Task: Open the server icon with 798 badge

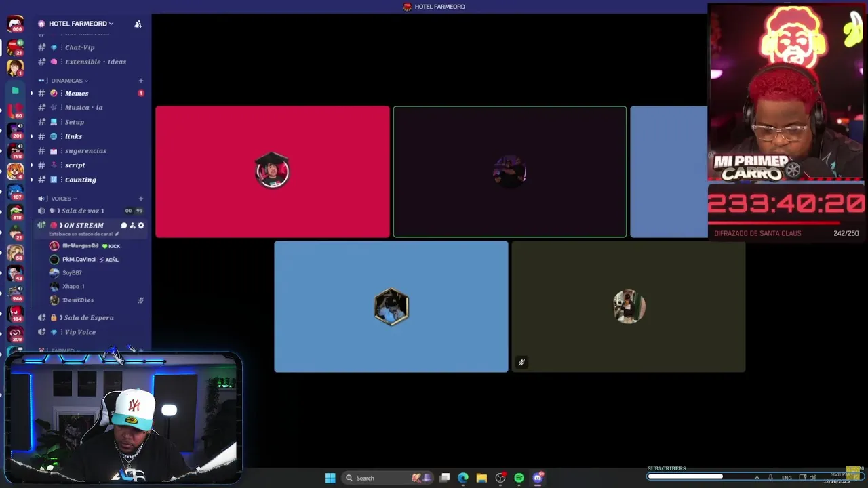Action: tap(15, 150)
